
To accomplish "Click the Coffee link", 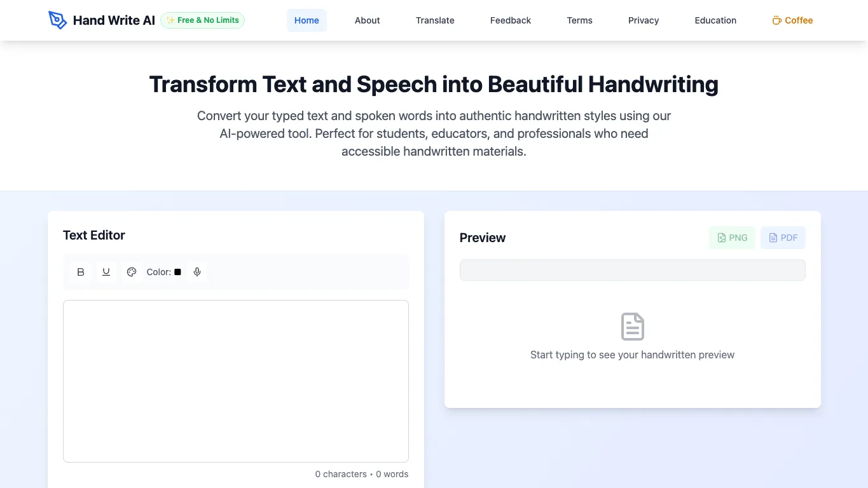I will [792, 20].
